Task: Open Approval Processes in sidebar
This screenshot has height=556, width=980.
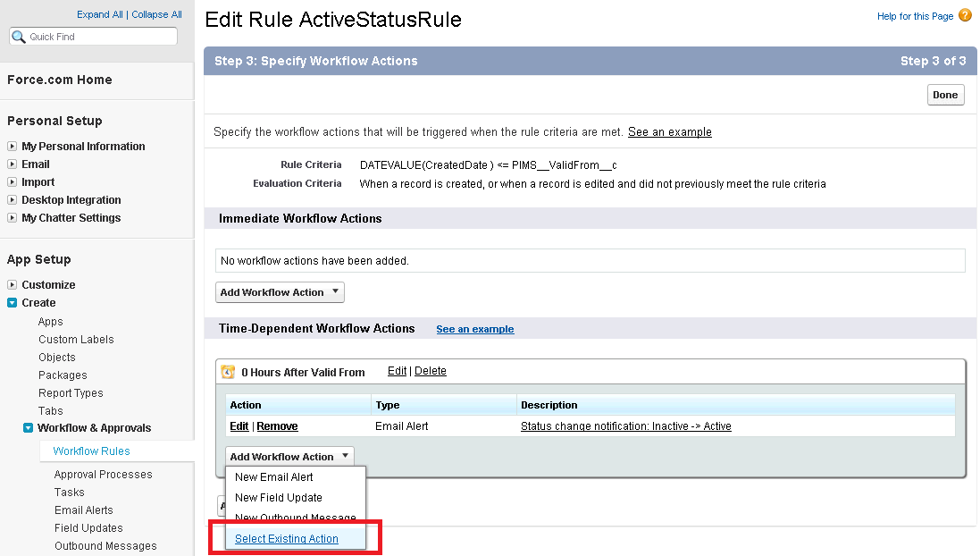Action: 103,475
